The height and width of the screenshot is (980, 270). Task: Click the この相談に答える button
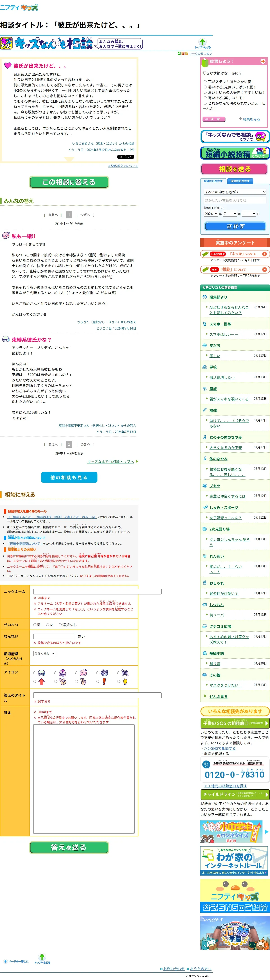click(69, 182)
